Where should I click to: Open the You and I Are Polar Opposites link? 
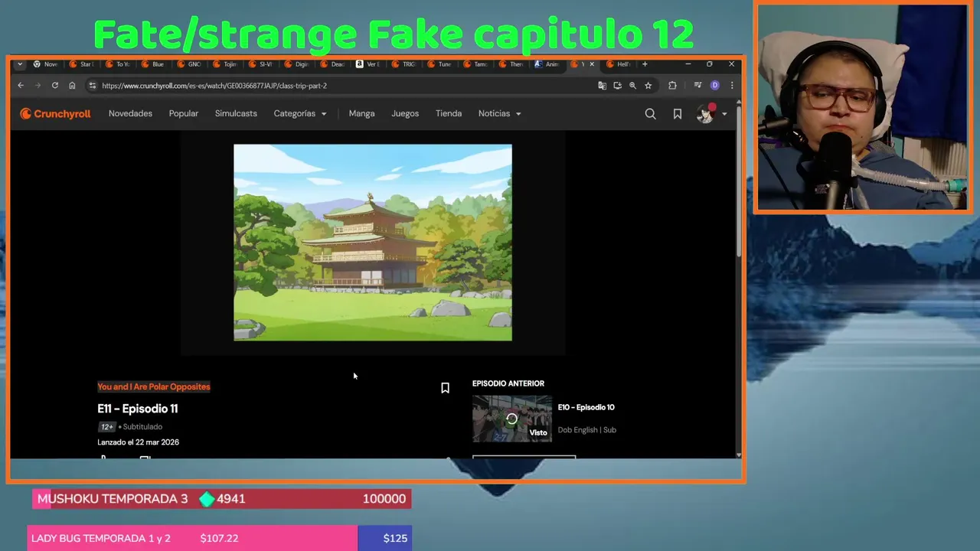tap(154, 386)
